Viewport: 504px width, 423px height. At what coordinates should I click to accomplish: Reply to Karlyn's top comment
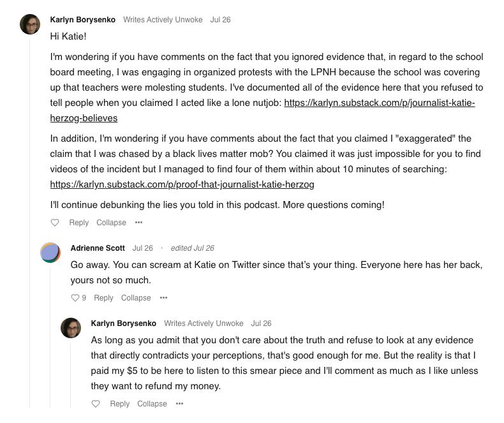pos(78,223)
